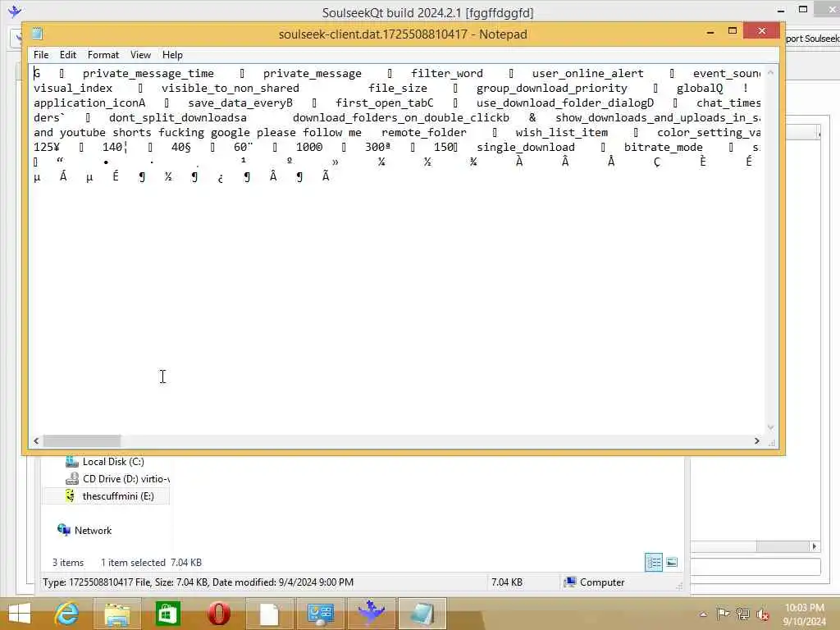Click the Local Disk drive icon

tap(72, 461)
